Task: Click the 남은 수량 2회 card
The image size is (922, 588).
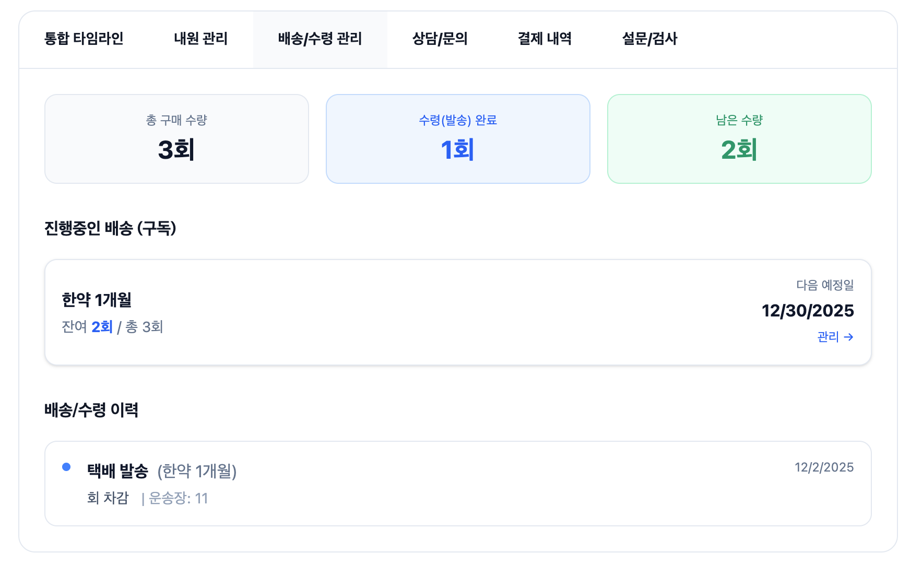Action: click(739, 139)
